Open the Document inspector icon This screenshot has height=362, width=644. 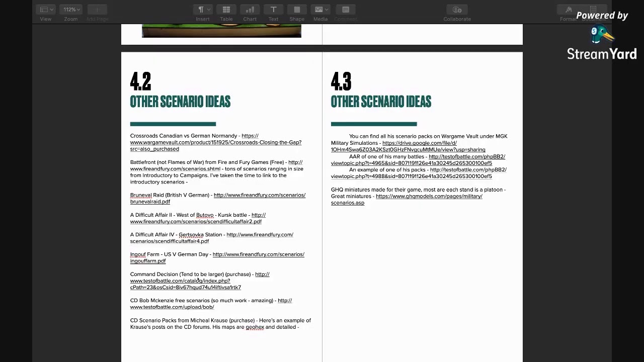(x=593, y=10)
